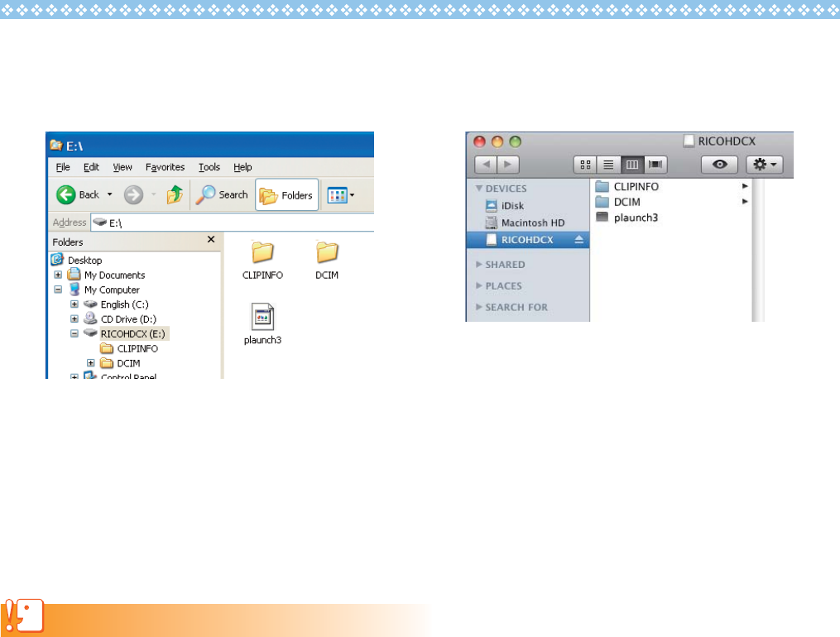840x637 pixels.
Task: Open the Favorites menu
Action: click(165, 167)
